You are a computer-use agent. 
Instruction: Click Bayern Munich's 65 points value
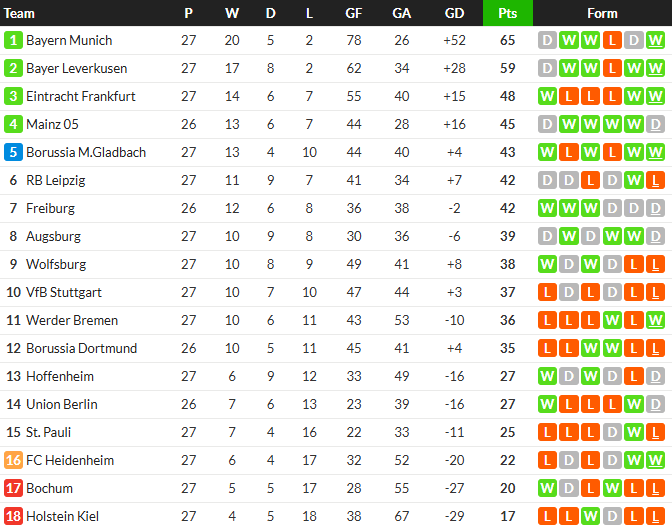[x=507, y=41]
